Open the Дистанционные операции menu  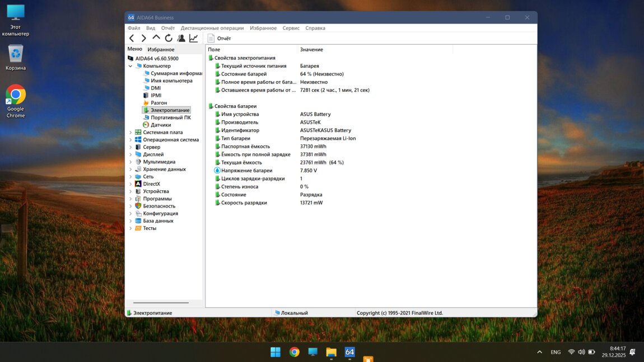[x=212, y=28]
